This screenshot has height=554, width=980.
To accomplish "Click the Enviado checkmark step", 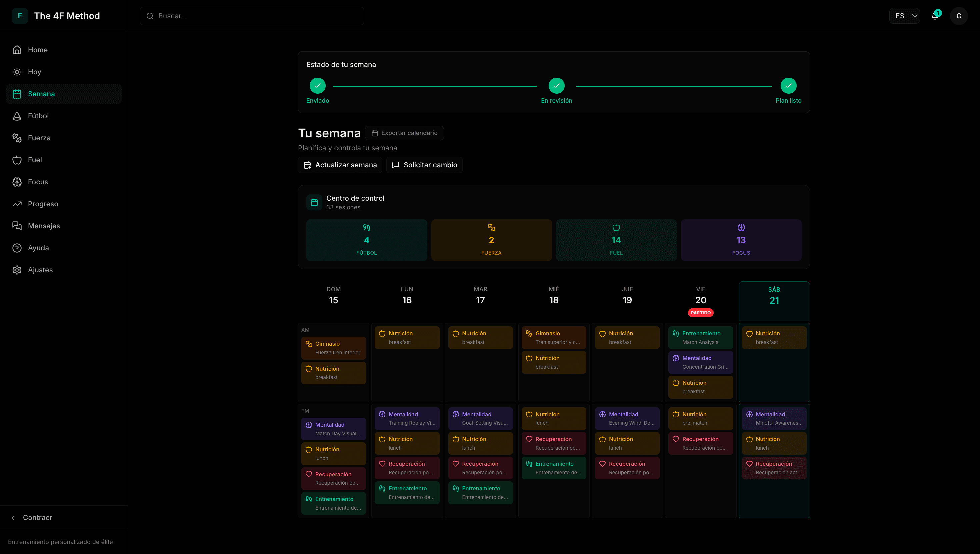I will (x=317, y=86).
